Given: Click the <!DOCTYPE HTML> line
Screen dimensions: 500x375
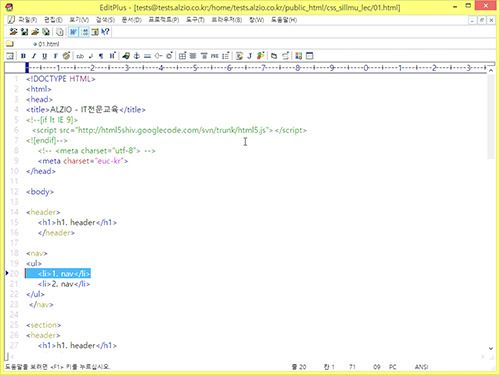Looking at the screenshot, I should pyautogui.click(x=61, y=79).
